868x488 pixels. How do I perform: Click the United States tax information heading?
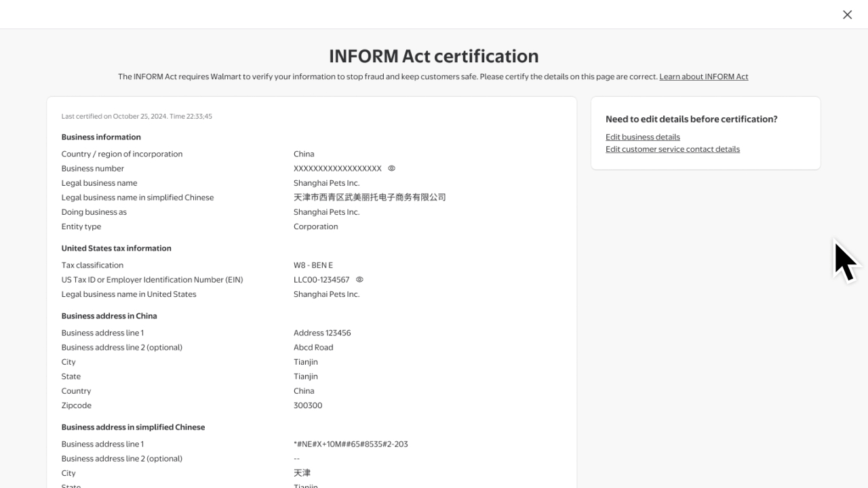click(117, 248)
